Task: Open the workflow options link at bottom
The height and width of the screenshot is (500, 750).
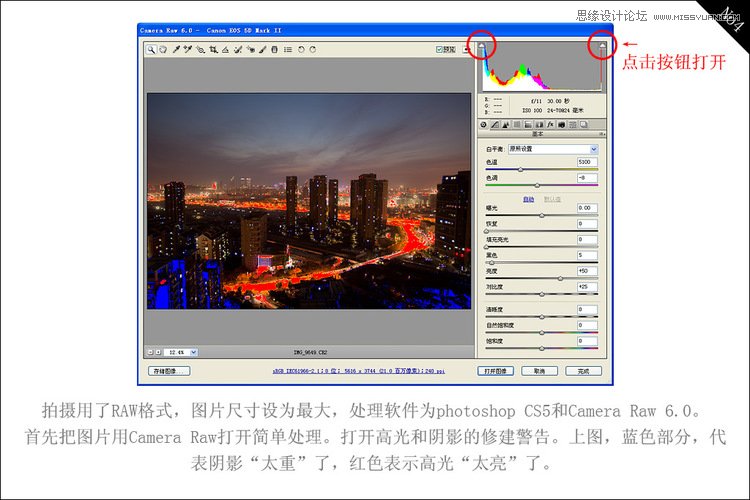Action: point(359,371)
